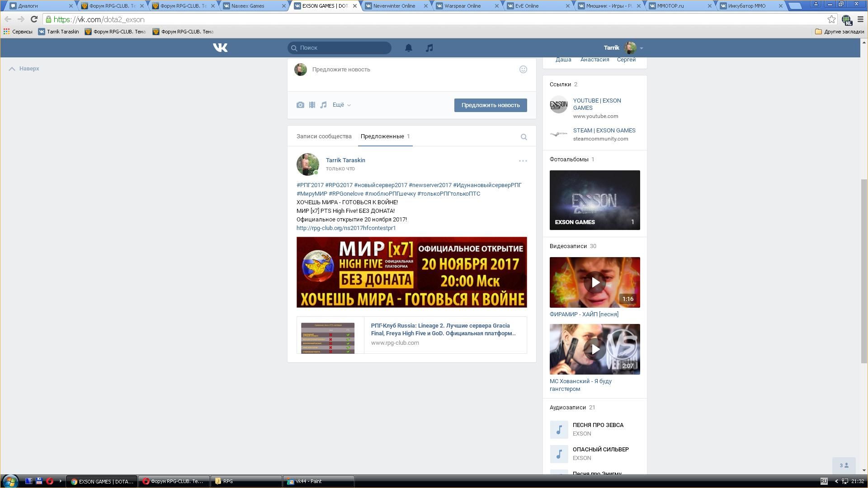Attach audio with music note icon
Screen dimensions: 868x488
click(323, 105)
